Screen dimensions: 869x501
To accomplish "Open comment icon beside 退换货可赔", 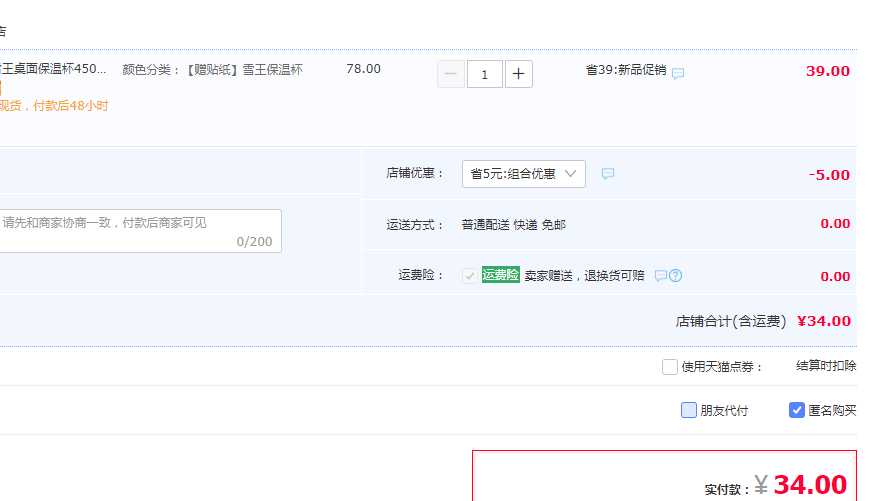I will pyautogui.click(x=661, y=275).
